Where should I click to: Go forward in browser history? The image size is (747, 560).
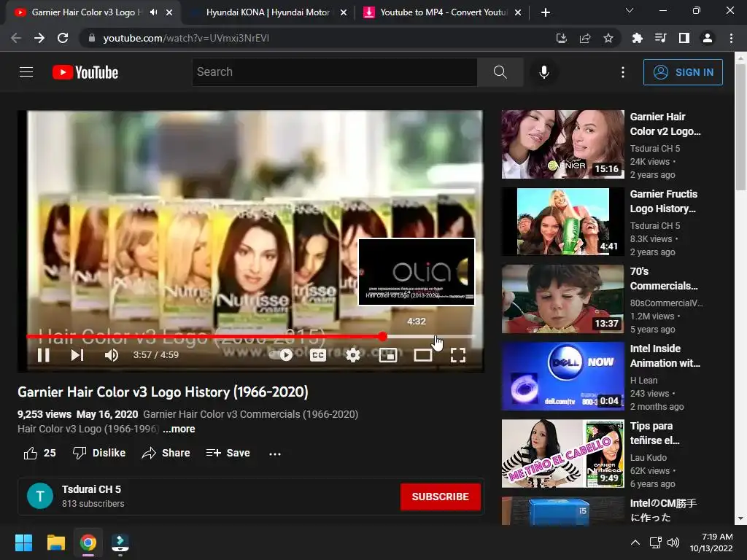[39, 38]
